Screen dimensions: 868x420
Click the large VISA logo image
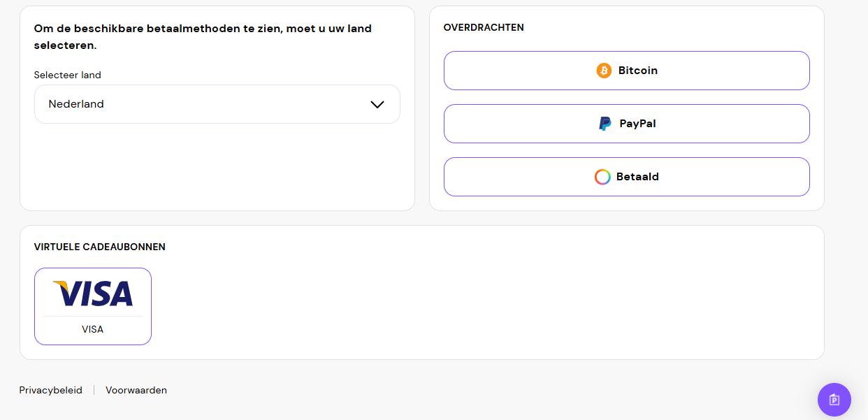coord(93,294)
